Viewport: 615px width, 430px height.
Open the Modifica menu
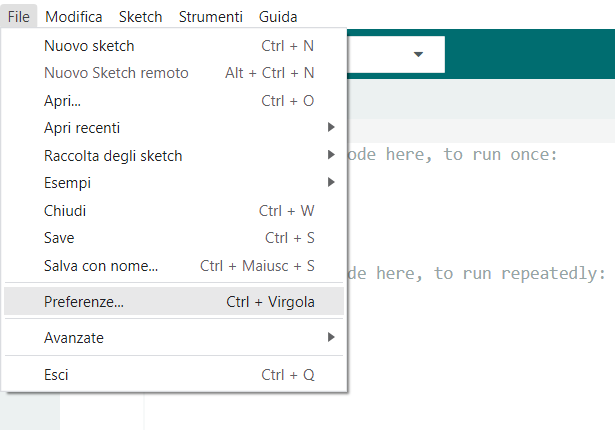coord(74,17)
